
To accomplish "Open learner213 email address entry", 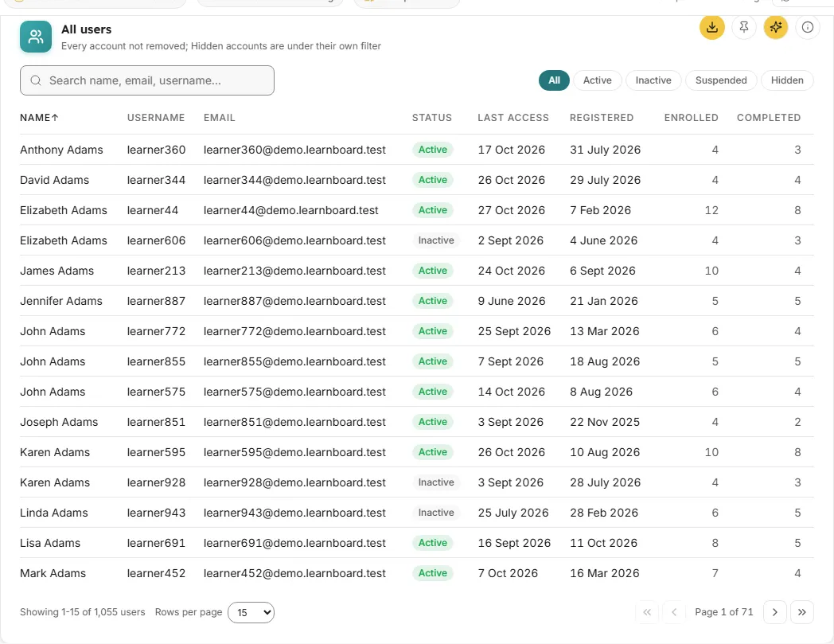I will point(294,271).
